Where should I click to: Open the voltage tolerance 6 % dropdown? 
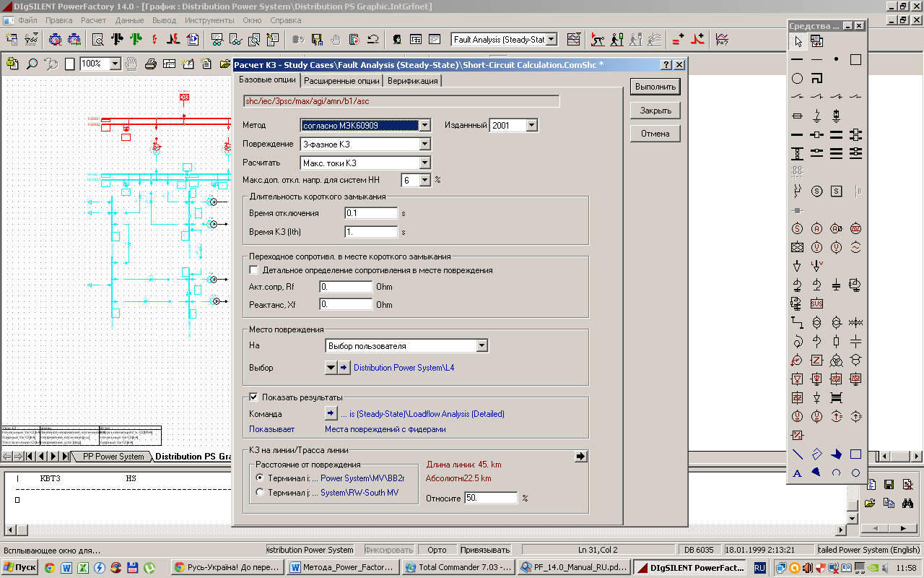(424, 180)
